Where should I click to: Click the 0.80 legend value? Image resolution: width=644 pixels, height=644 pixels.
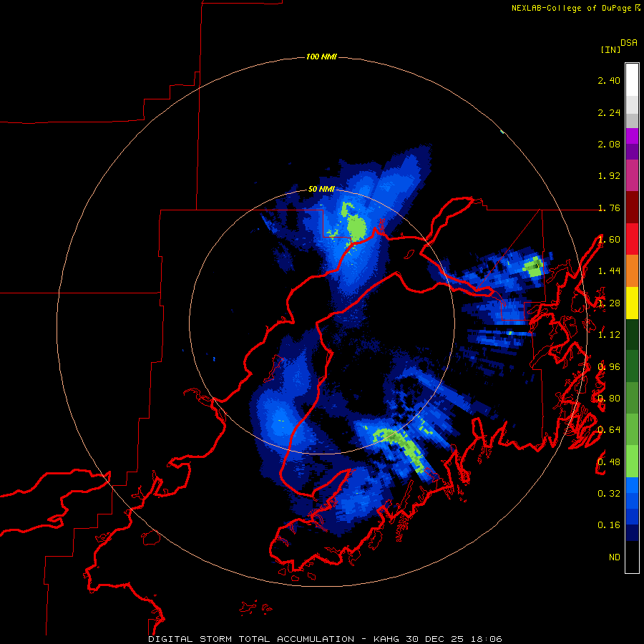pyautogui.click(x=609, y=399)
